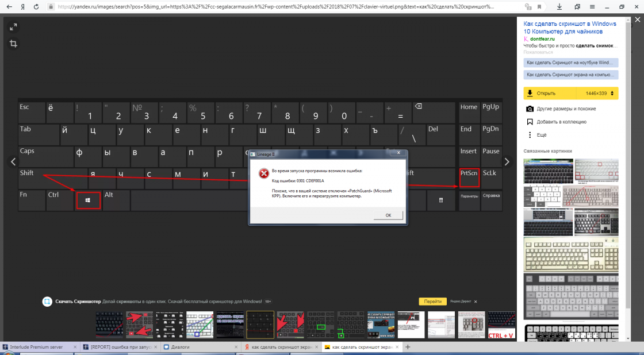Select the crop tool icon
The height and width of the screenshot is (355, 644).
pos(13,44)
